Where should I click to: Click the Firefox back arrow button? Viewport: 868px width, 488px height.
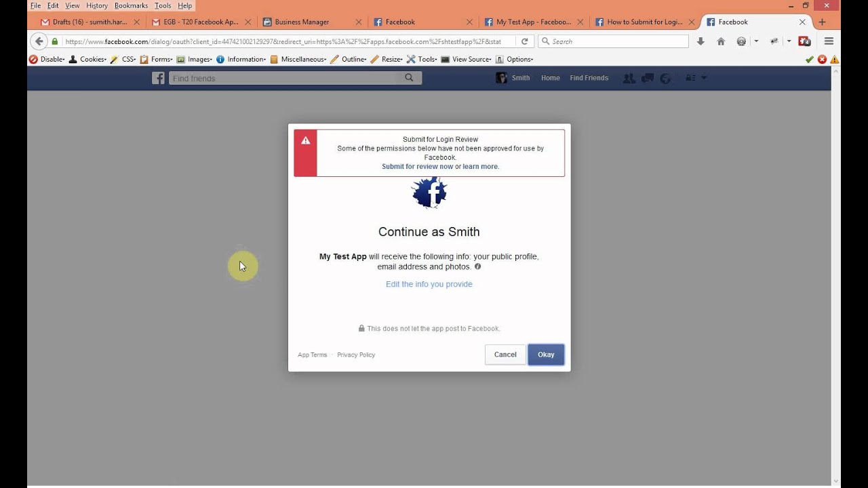click(x=39, y=41)
